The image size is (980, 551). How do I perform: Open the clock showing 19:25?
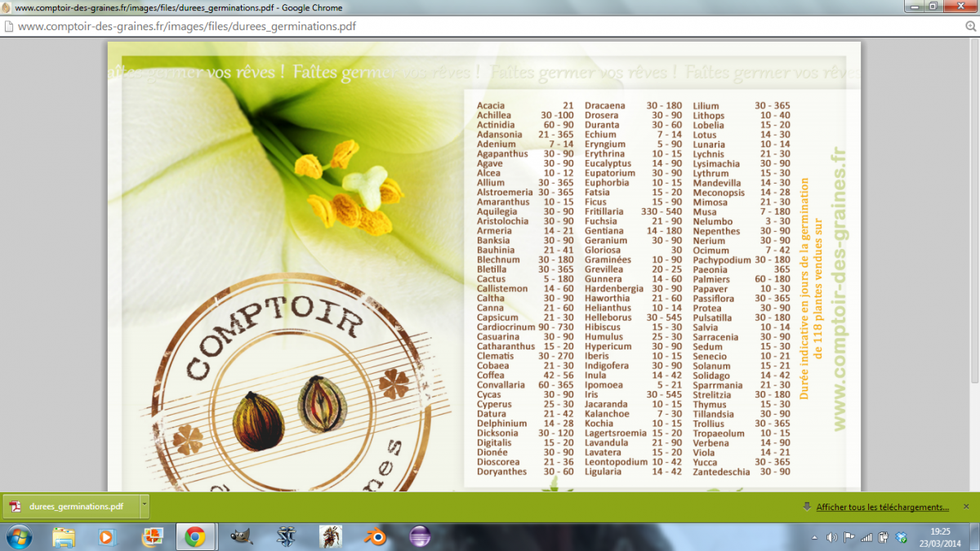tap(939, 536)
